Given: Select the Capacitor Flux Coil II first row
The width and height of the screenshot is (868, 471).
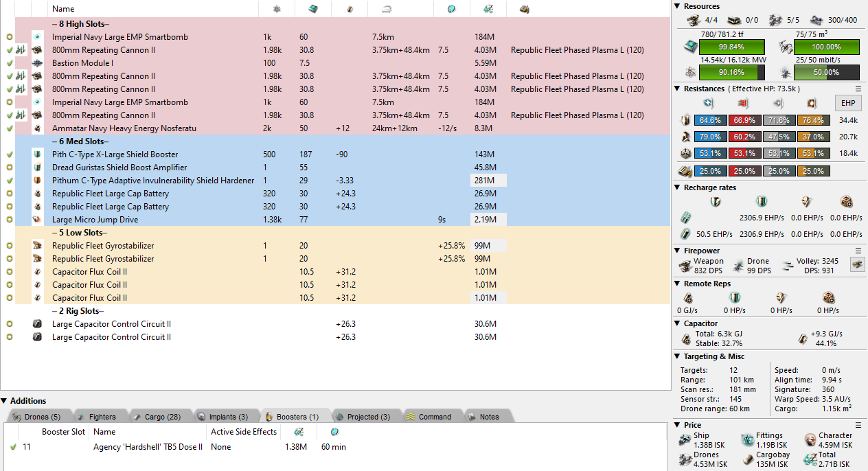Looking at the screenshot, I should click(89, 272).
